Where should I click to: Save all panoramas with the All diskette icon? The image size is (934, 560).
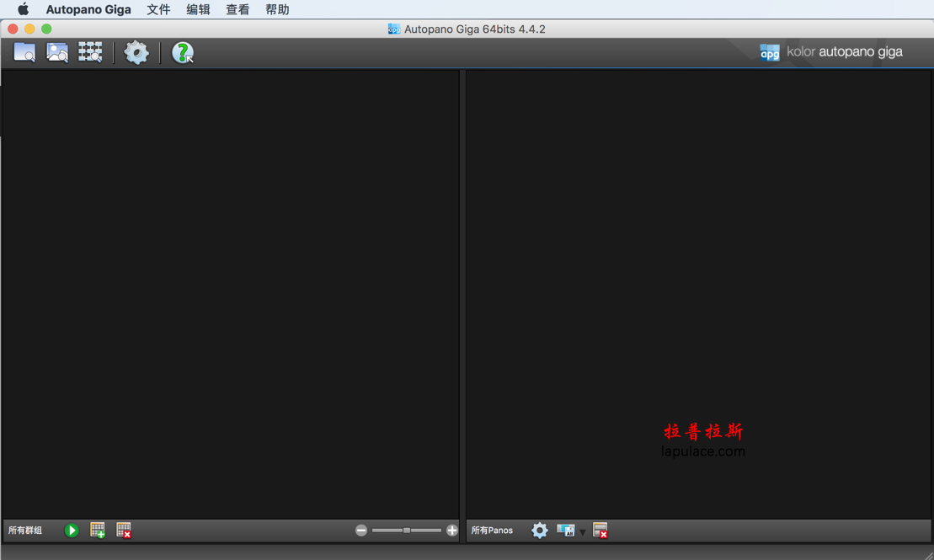[565, 530]
